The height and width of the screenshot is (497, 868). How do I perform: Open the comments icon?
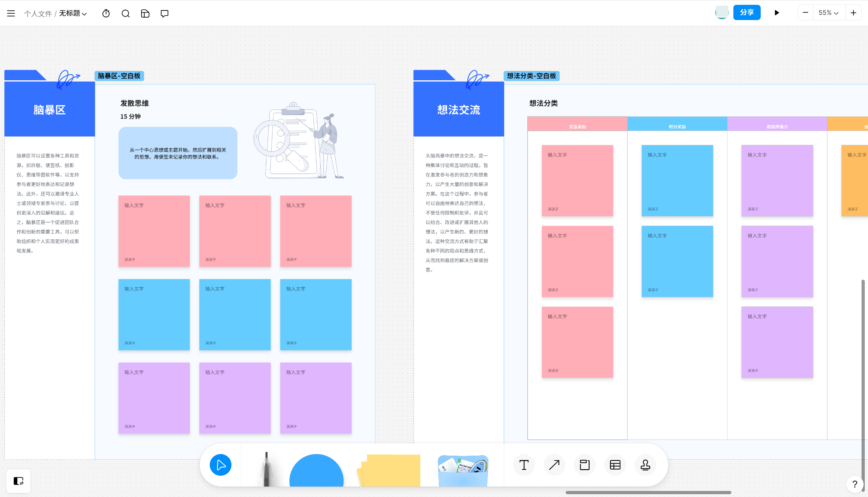coord(164,13)
